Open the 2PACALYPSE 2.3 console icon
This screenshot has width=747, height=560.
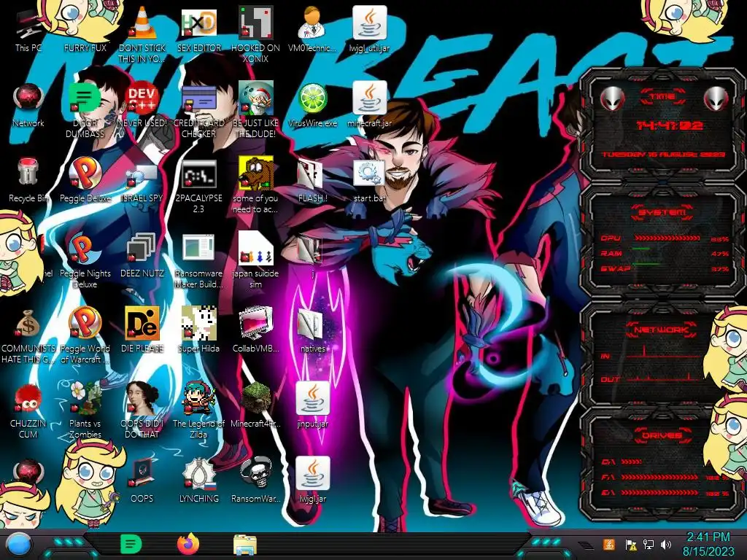click(x=198, y=174)
